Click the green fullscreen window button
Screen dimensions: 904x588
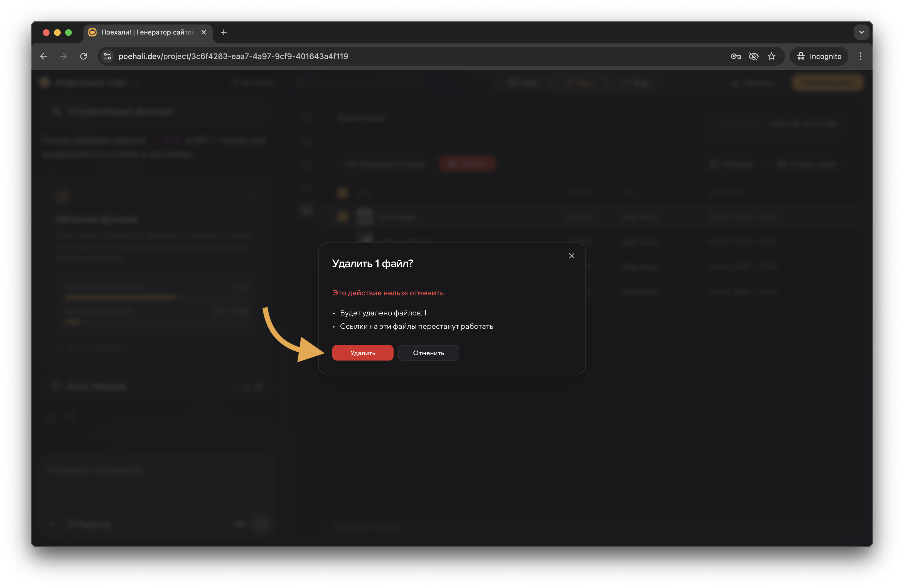tap(68, 32)
